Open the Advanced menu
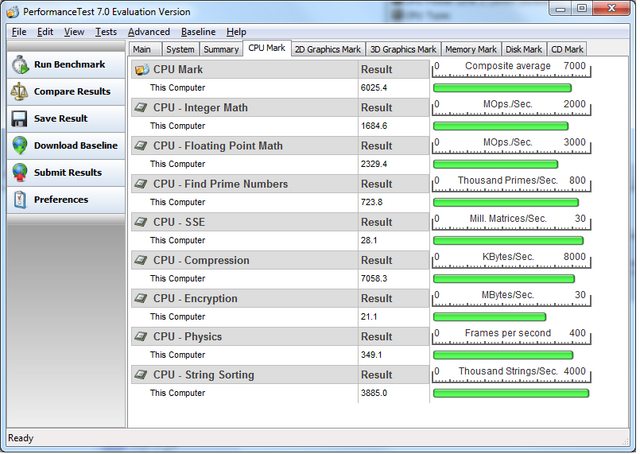 149,32
